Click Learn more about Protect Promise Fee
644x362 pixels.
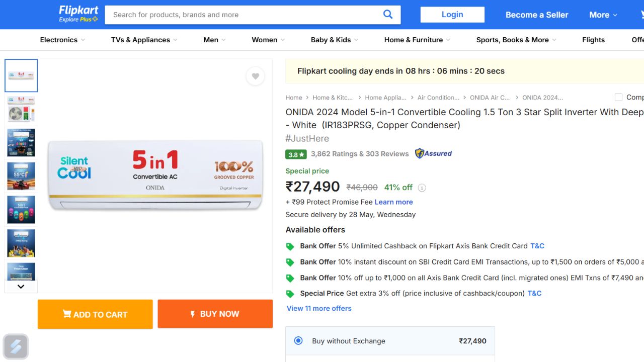(393, 202)
